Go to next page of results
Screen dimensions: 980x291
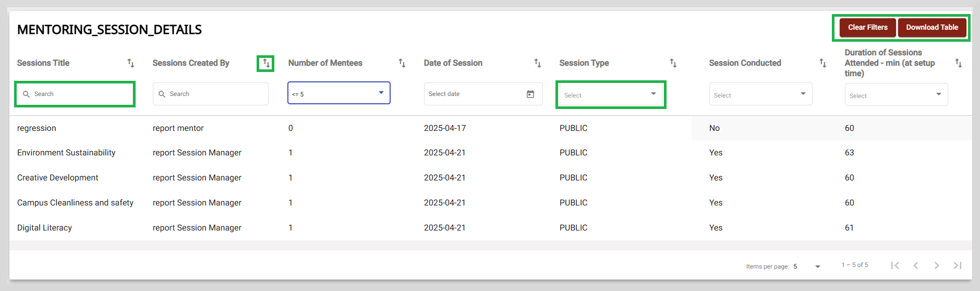tap(937, 265)
